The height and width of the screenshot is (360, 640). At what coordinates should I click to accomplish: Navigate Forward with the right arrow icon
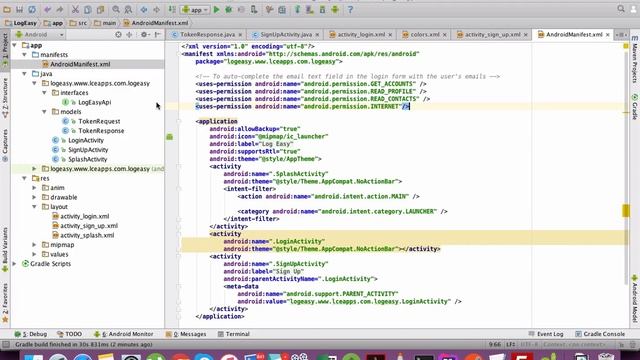point(156,9)
